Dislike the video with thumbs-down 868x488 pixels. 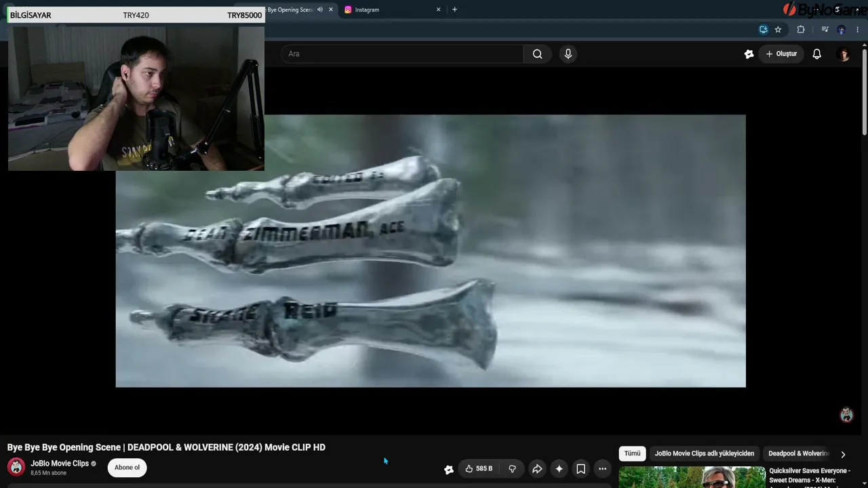click(x=512, y=469)
